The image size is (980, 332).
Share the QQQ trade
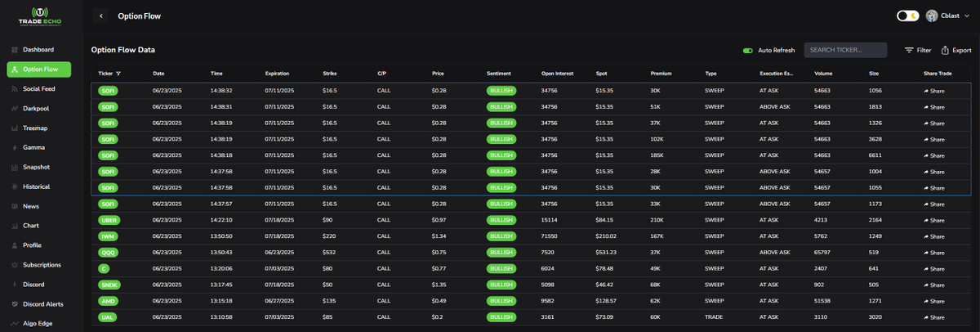pos(934,253)
